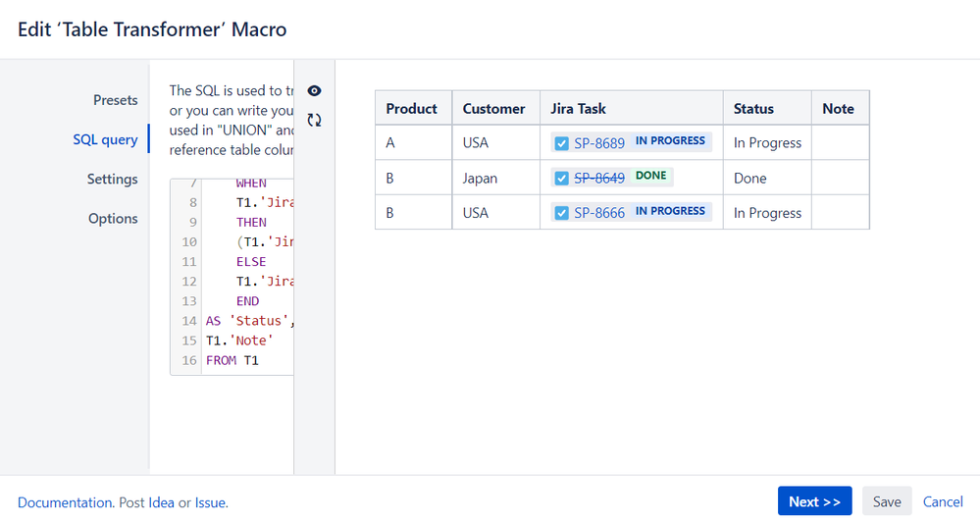Screen dimensions: 980x524
Task: Open the Settings tab
Action: 112,179
